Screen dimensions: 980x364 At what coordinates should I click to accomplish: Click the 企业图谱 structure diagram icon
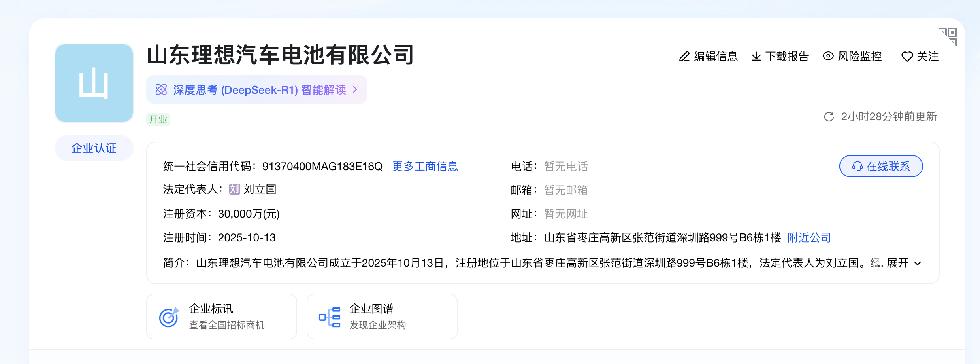[329, 317]
